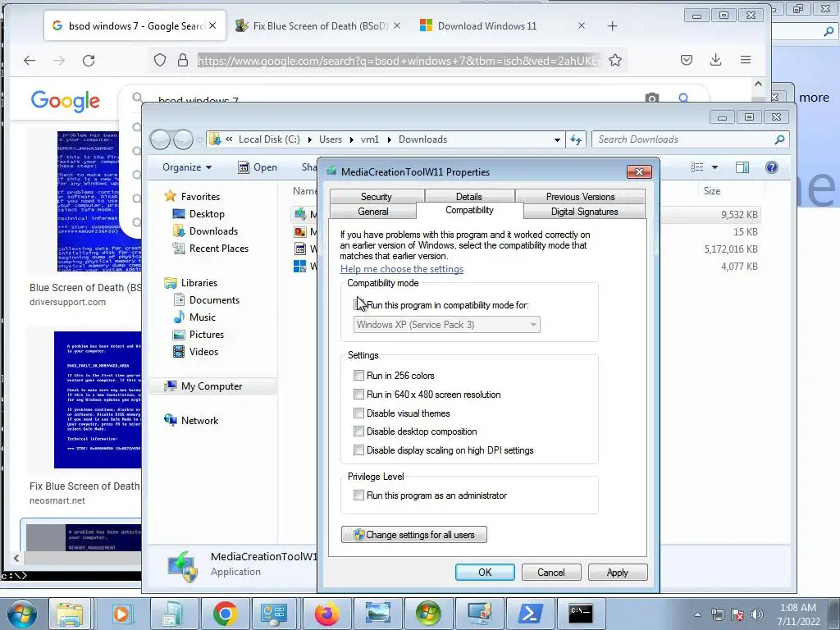The width and height of the screenshot is (840, 630).
Task: Click Open in the Explorer toolbar
Action: point(258,167)
